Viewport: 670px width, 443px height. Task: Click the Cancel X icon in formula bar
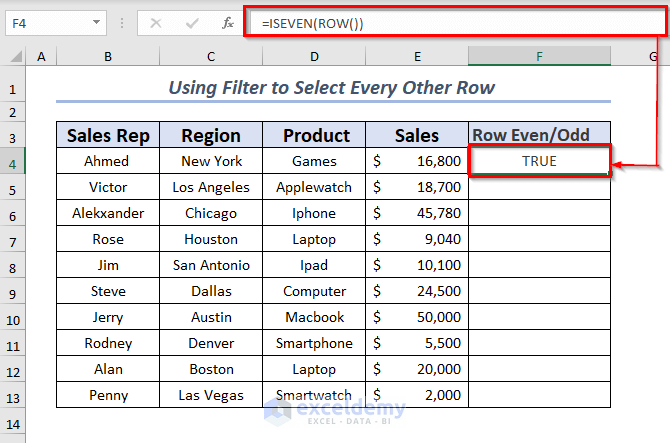(157, 23)
